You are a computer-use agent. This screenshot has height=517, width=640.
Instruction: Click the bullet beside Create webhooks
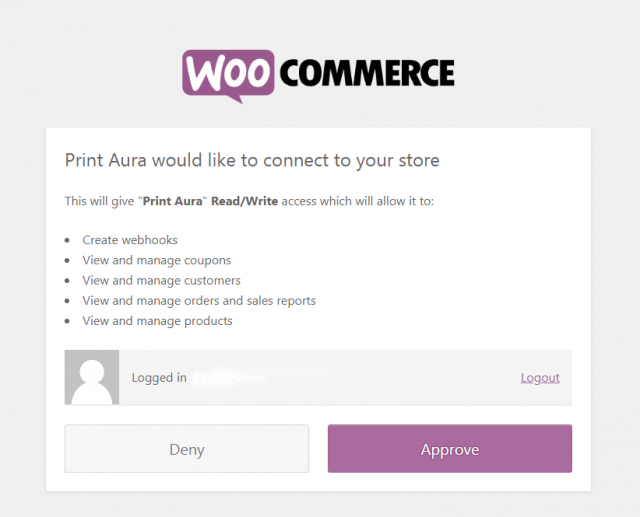67,240
